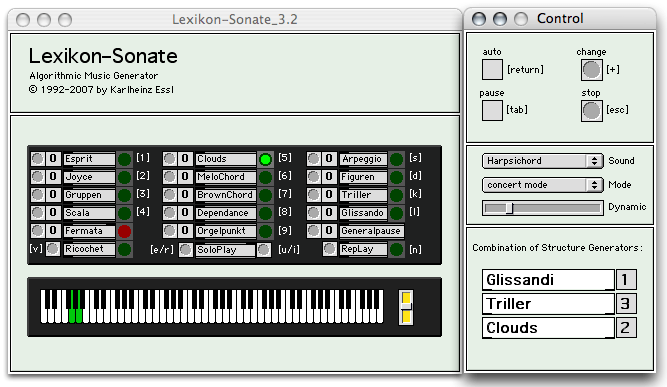Click the number 2 box beside Clouds
Screen dimensions: 667x387
point(626,328)
